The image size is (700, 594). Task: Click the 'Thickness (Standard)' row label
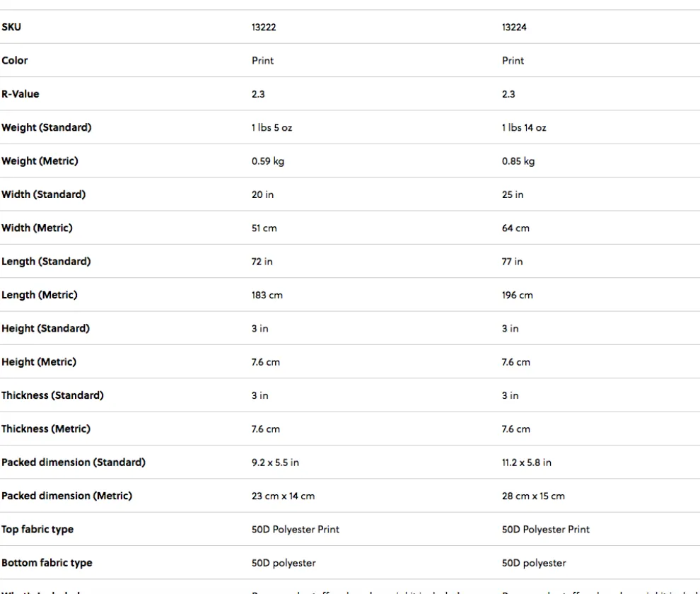52,395
